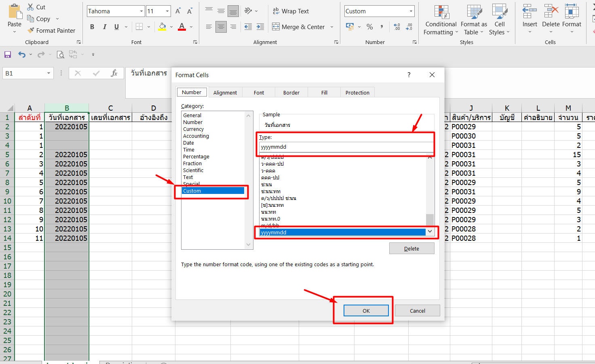This screenshot has height=364, width=595.
Task: Click the Copy icon in Clipboard group
Action: click(x=30, y=19)
